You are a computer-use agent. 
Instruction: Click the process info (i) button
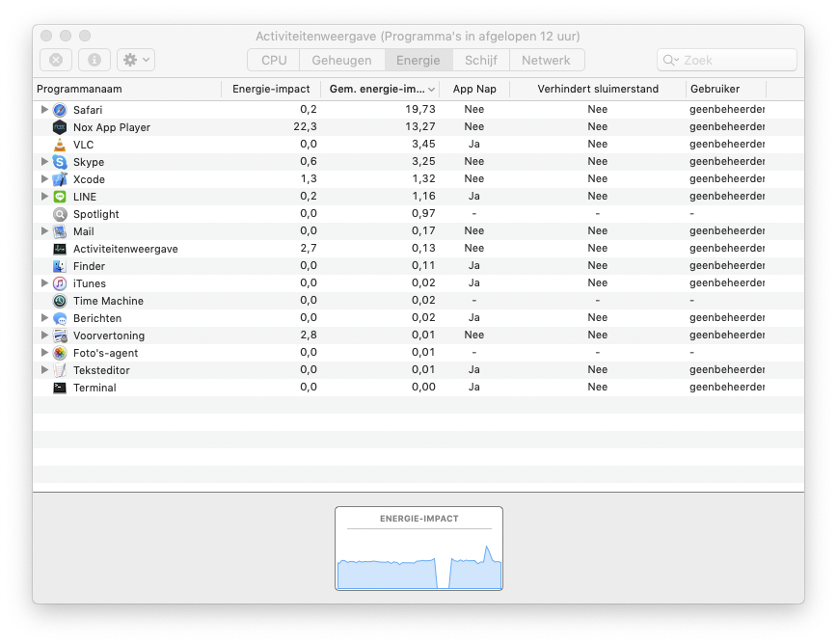pos(94,60)
